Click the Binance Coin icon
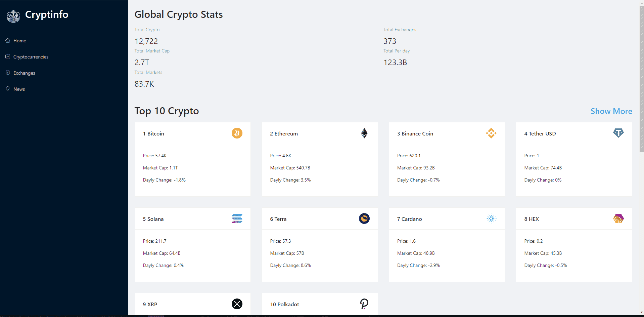Image resolution: width=644 pixels, height=317 pixels. [x=491, y=133]
